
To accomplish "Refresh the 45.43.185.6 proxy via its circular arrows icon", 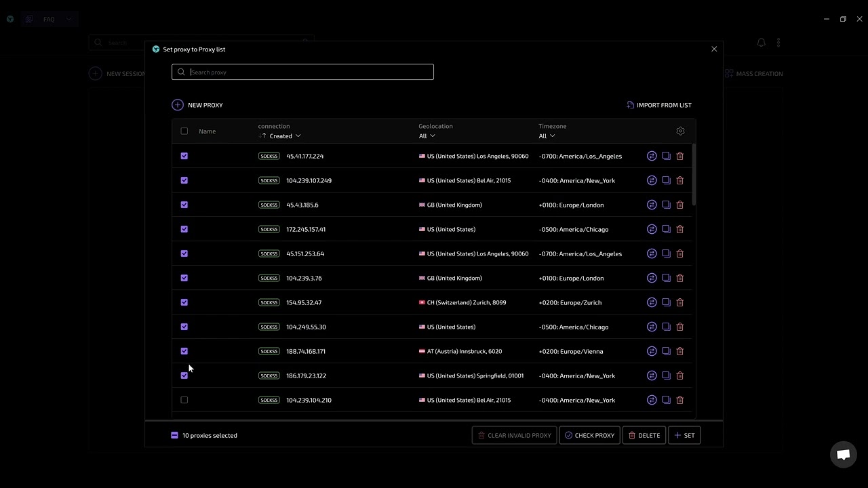I will (x=652, y=205).
